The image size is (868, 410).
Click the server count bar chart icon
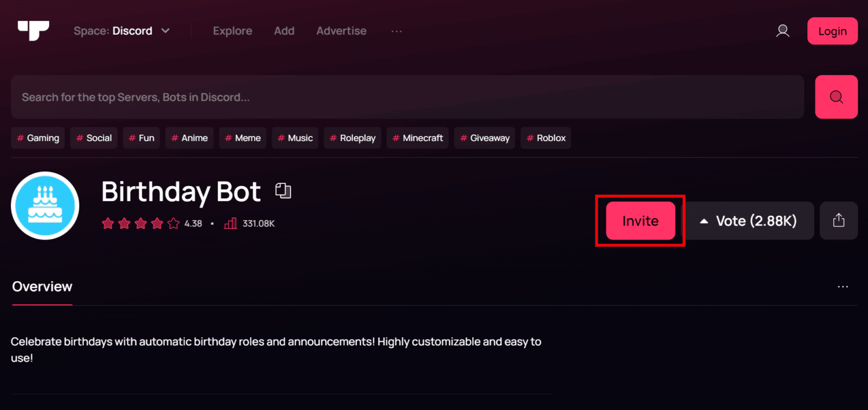click(230, 223)
